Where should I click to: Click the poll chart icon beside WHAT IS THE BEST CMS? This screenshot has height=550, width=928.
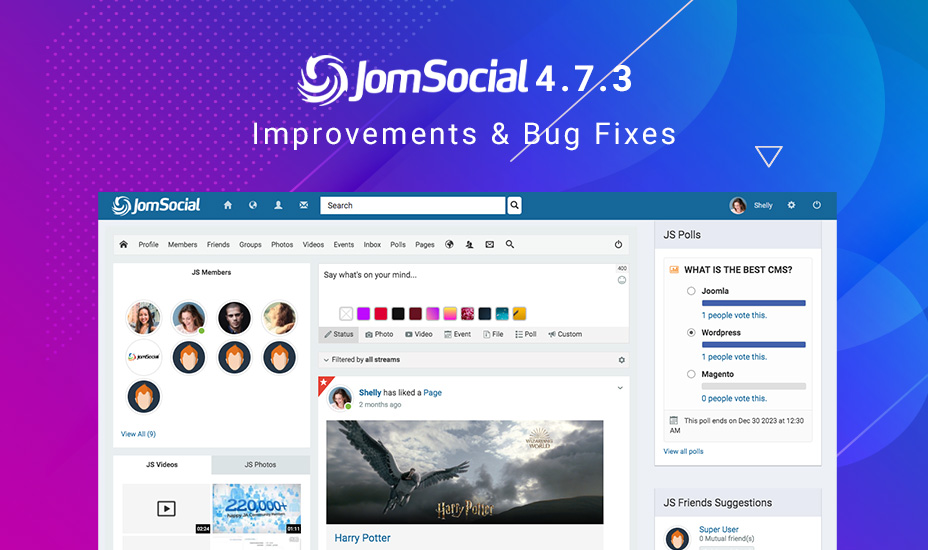pyautogui.click(x=674, y=270)
